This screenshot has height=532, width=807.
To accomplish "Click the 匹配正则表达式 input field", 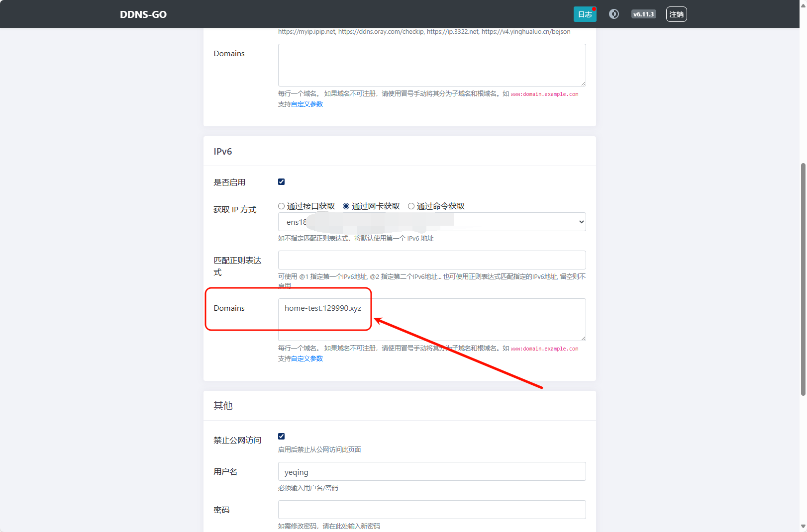I will click(431, 260).
